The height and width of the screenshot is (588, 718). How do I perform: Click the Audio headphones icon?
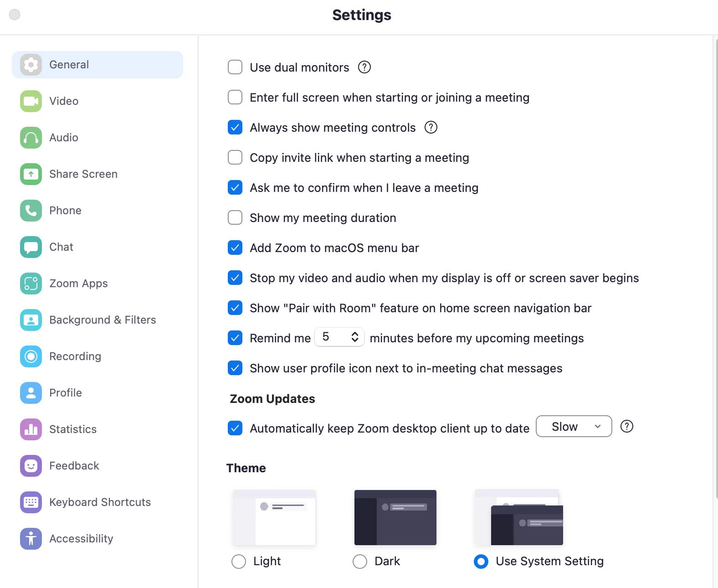31,138
